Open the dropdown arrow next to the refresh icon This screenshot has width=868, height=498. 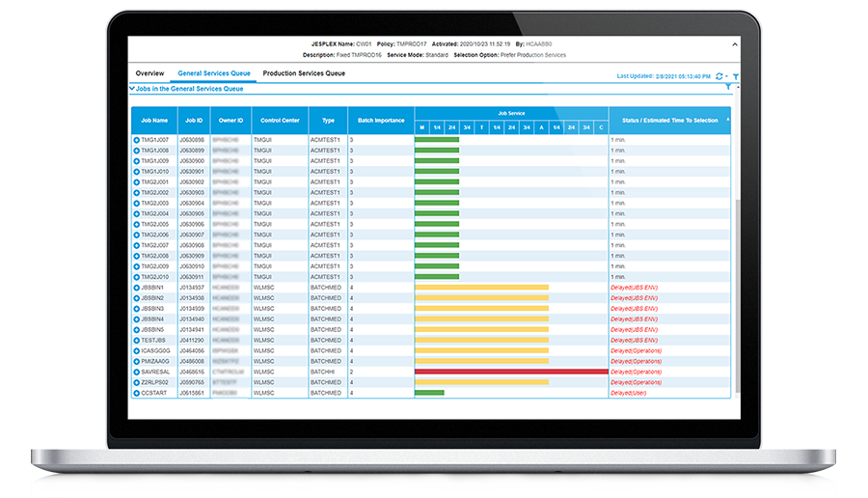pos(725,75)
